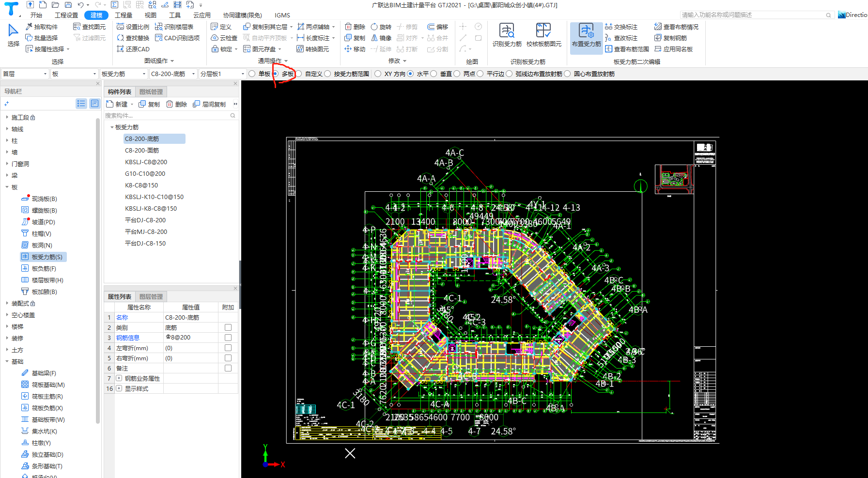Open the 分层板1 layer dropdown
The image size is (868, 478).
[x=222, y=74]
